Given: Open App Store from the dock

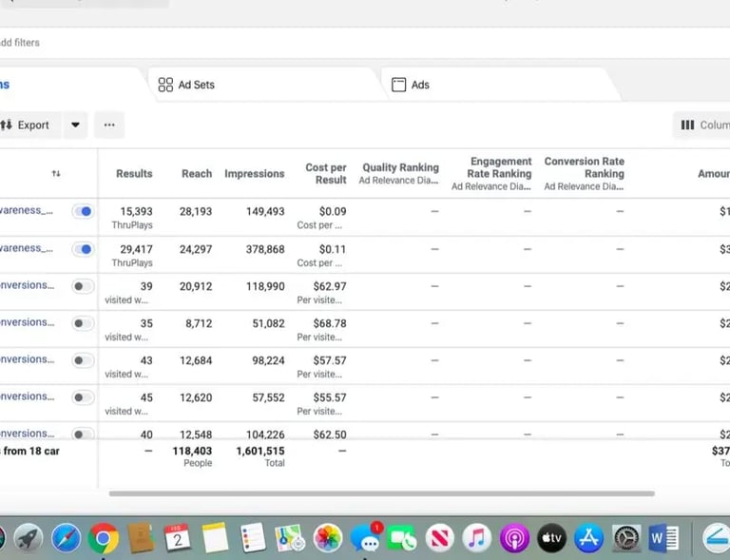Looking at the screenshot, I should tap(589, 538).
